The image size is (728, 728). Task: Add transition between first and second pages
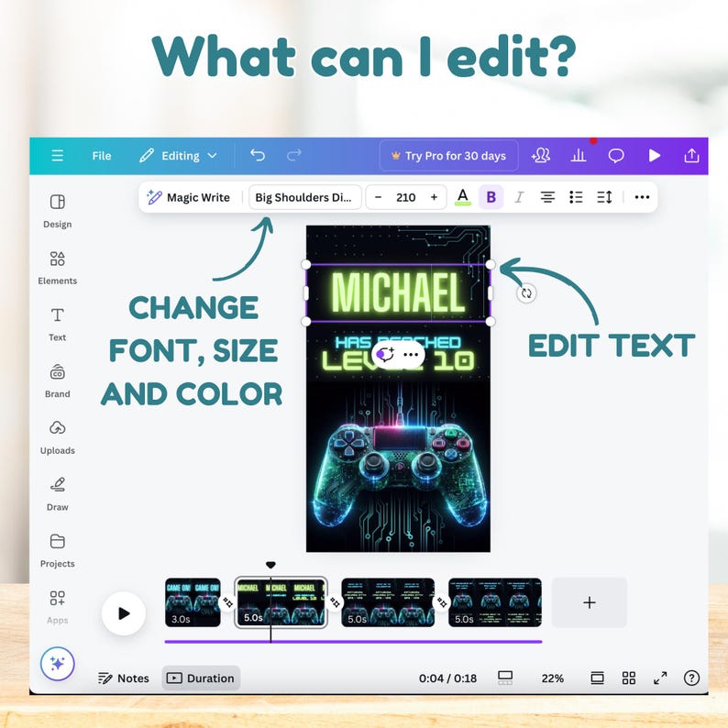tap(227, 602)
